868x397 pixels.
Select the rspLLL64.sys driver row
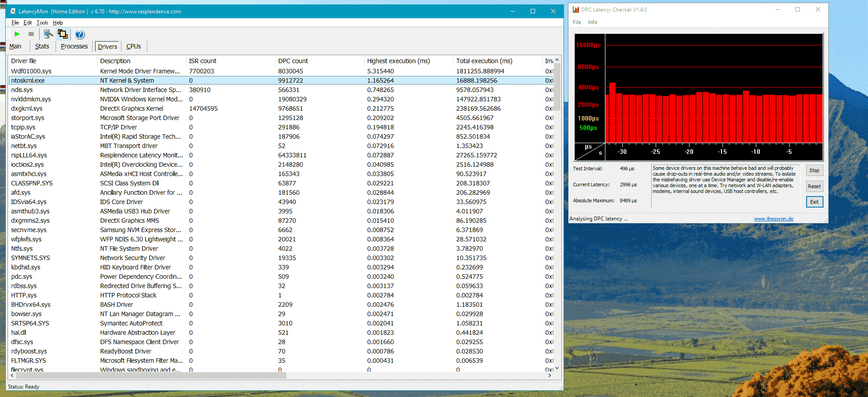click(x=281, y=155)
